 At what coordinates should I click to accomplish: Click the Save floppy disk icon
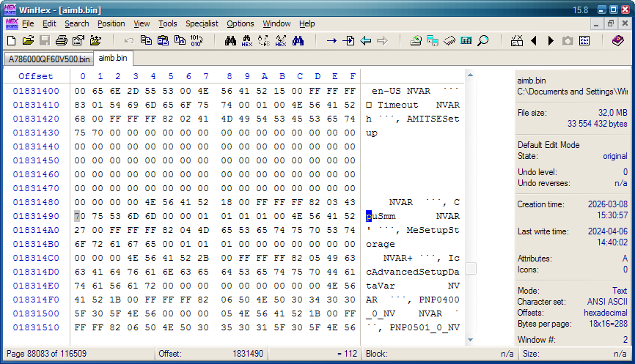[45, 40]
